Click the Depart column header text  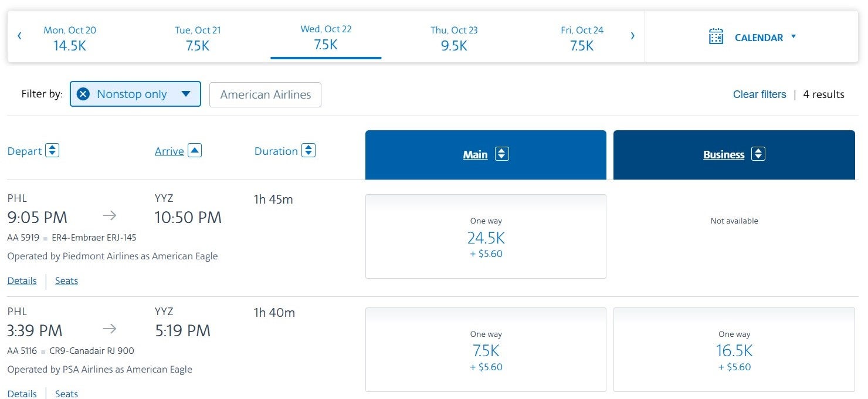(x=25, y=151)
